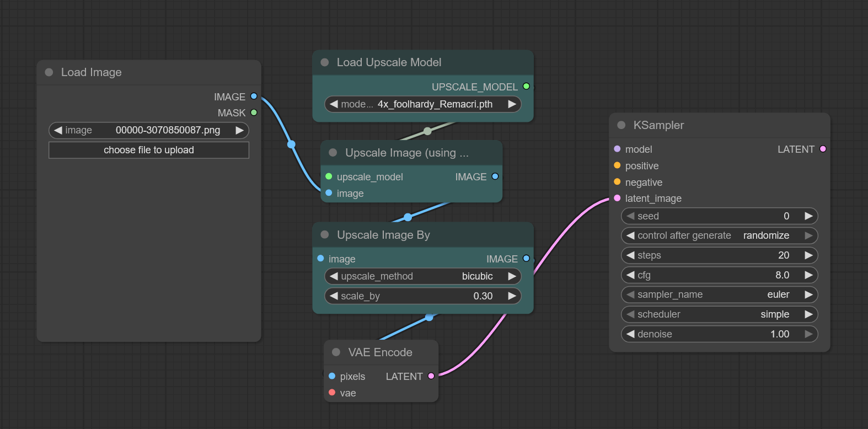Screen dimensions: 868x429
Task: Open the image file dropdown 00000-3070850087.png
Action: (149, 130)
